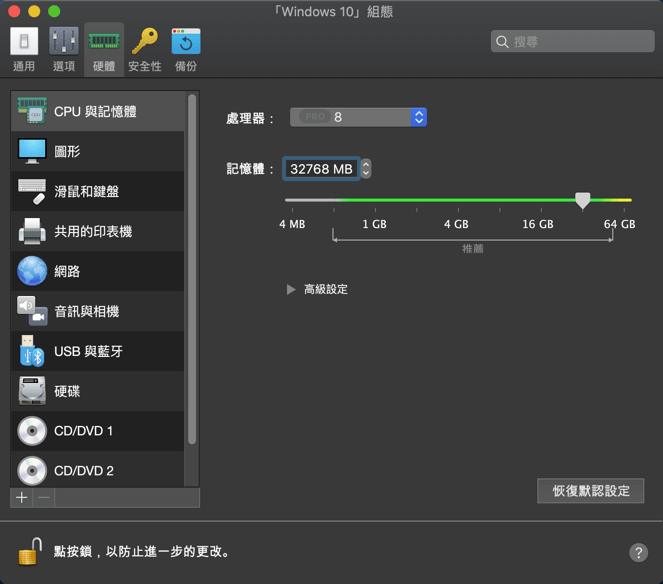Click the 4 MB slider label

click(292, 224)
